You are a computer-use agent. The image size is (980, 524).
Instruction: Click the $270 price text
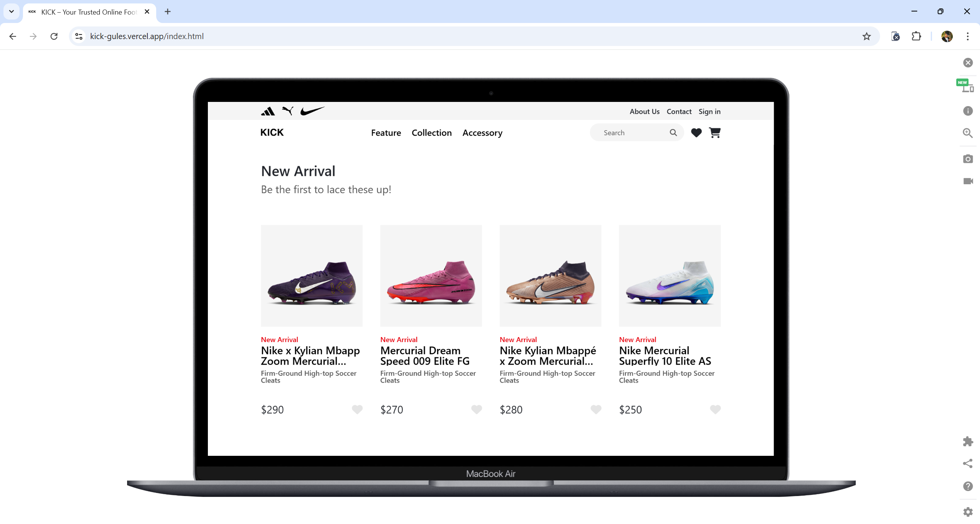pos(392,410)
